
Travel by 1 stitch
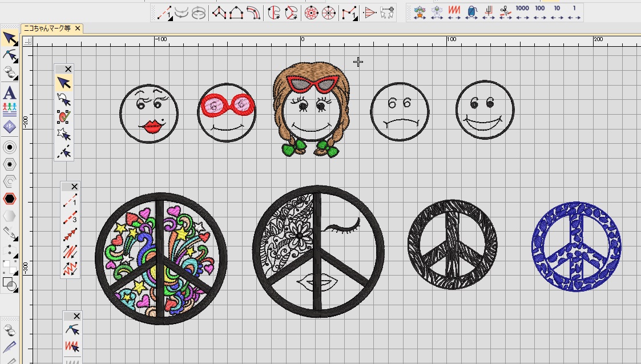pyautogui.click(x=574, y=13)
